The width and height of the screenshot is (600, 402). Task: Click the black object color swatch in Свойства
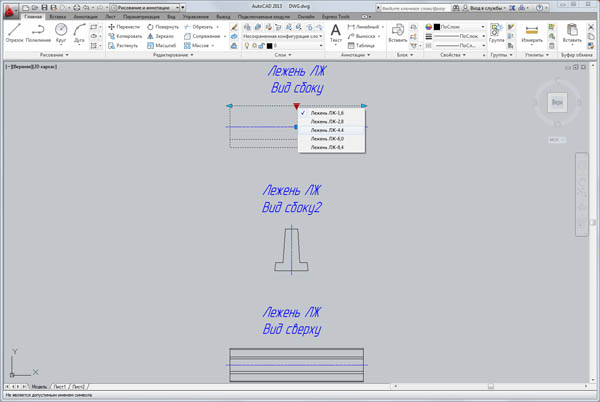click(x=437, y=27)
